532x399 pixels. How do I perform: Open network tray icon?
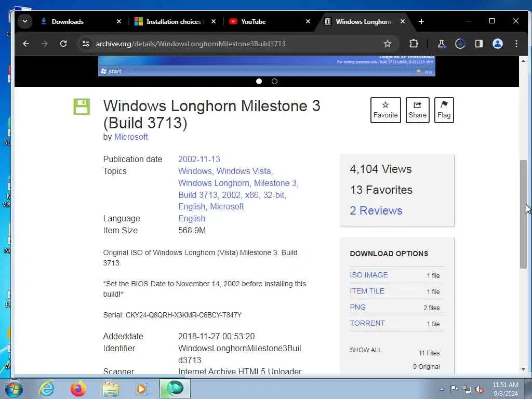coord(467,390)
